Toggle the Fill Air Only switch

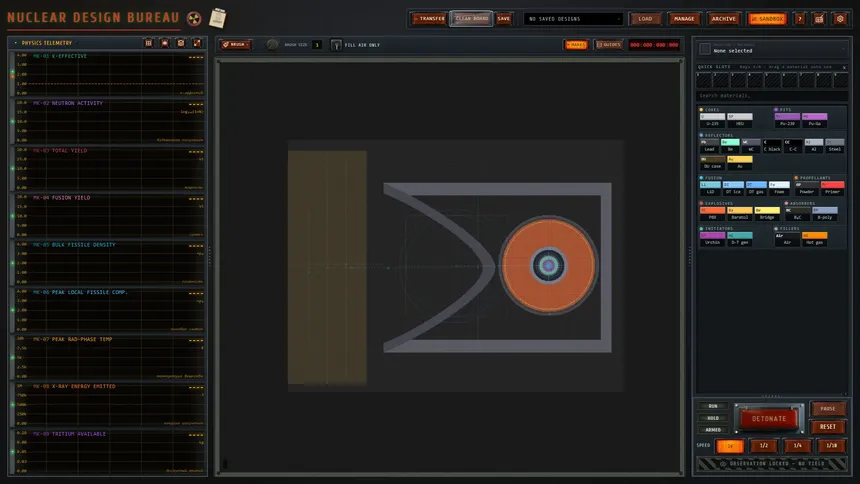[336, 44]
